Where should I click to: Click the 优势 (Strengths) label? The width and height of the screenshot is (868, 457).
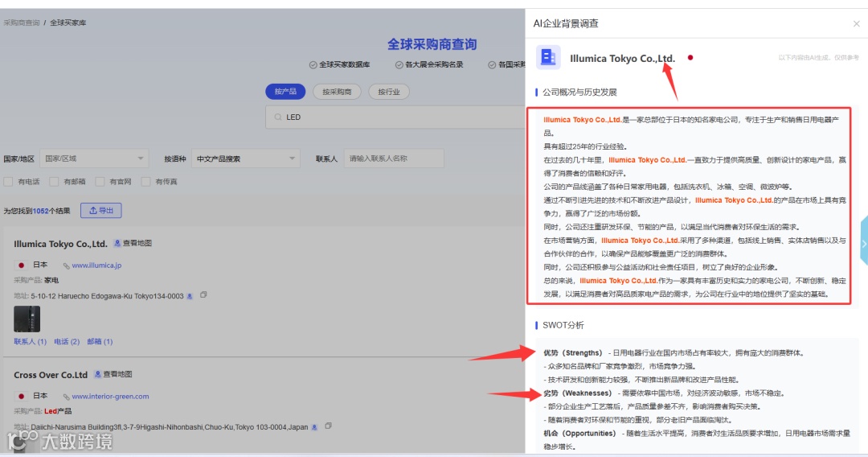(572, 353)
